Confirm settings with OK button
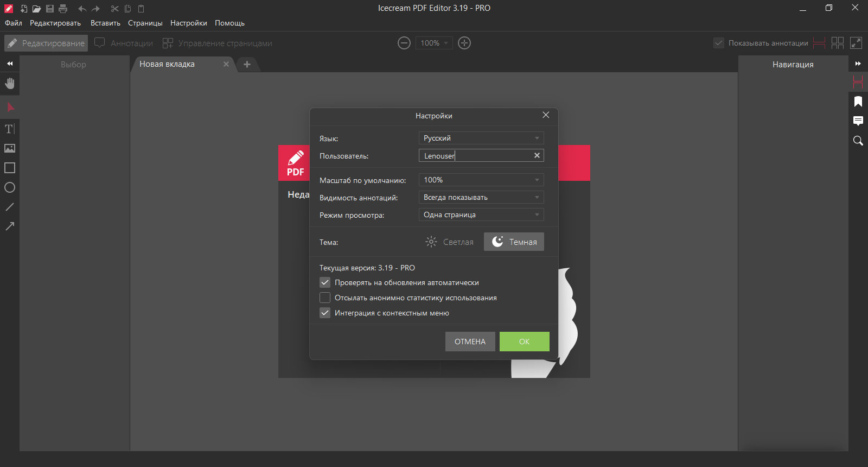This screenshot has width=868, height=467. coord(525,342)
